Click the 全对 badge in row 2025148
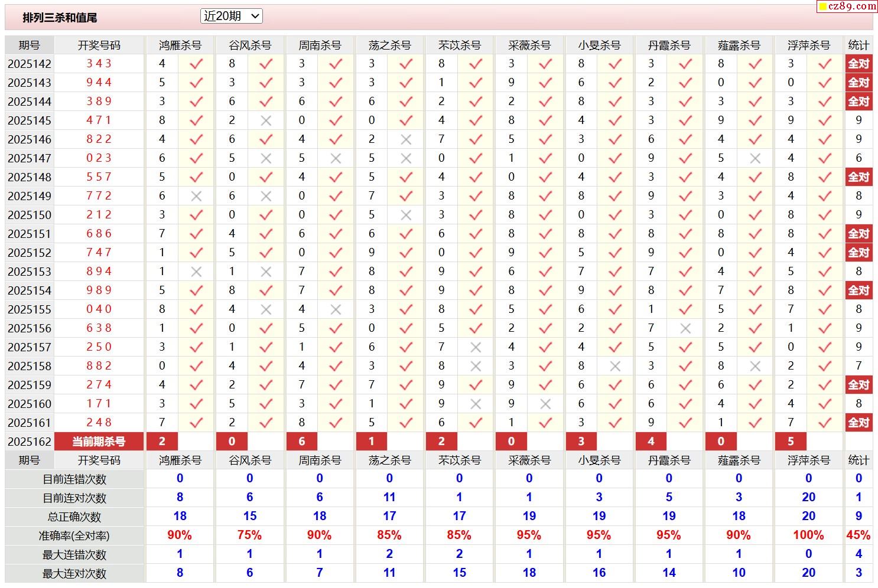The width and height of the screenshot is (878, 588). pos(859,177)
